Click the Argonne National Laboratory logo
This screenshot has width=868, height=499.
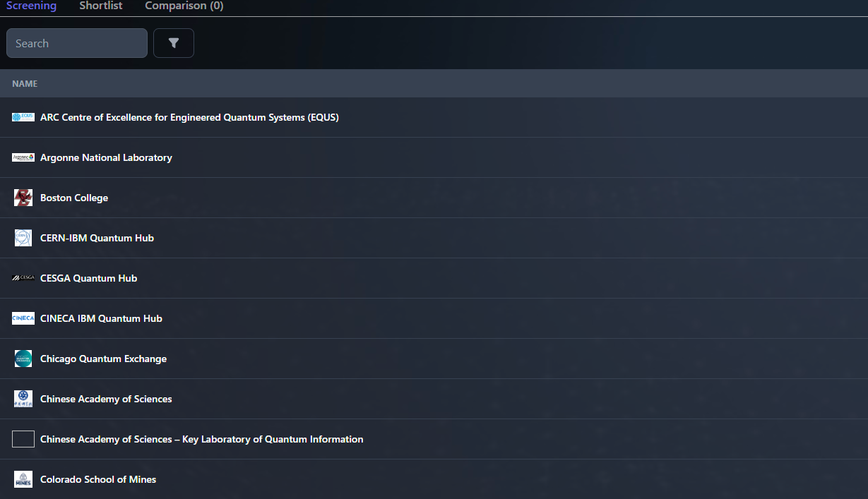(23, 157)
